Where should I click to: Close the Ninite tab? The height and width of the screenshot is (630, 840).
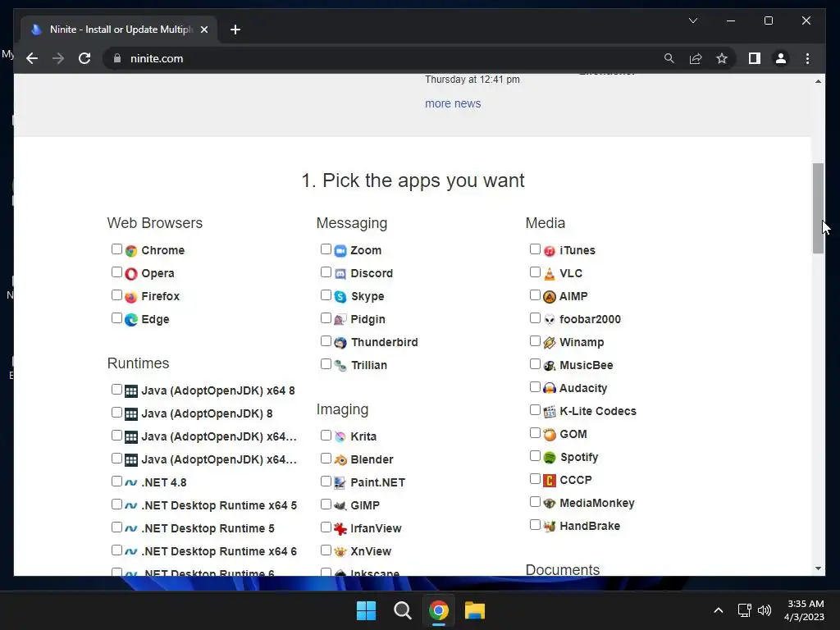click(x=204, y=30)
